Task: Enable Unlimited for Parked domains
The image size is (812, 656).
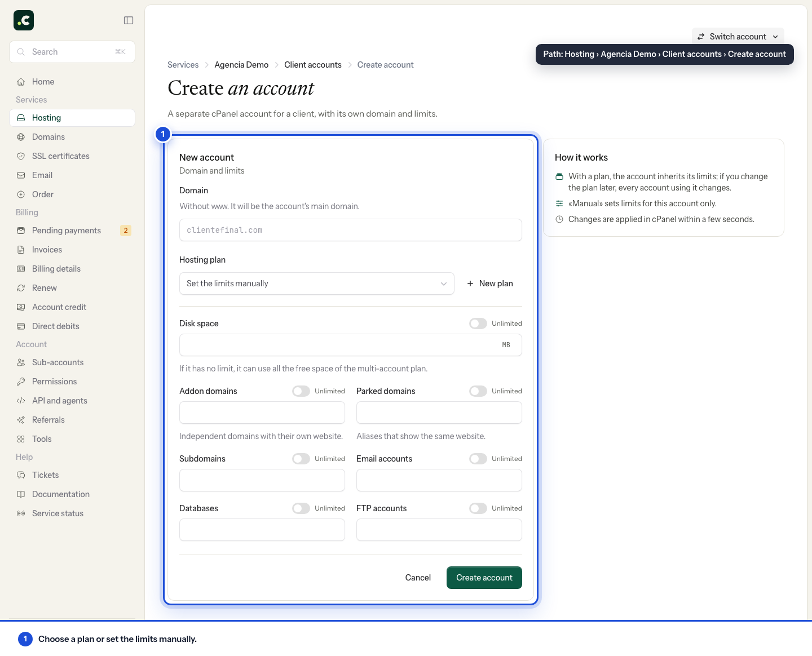Action: (x=478, y=391)
